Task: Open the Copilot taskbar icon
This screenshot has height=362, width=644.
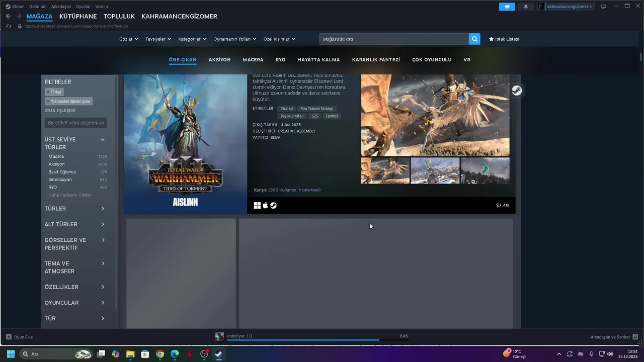Action: (x=116, y=354)
